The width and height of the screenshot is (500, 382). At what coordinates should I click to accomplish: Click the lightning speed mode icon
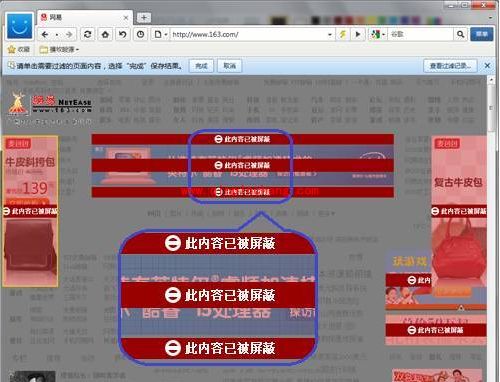[342, 34]
